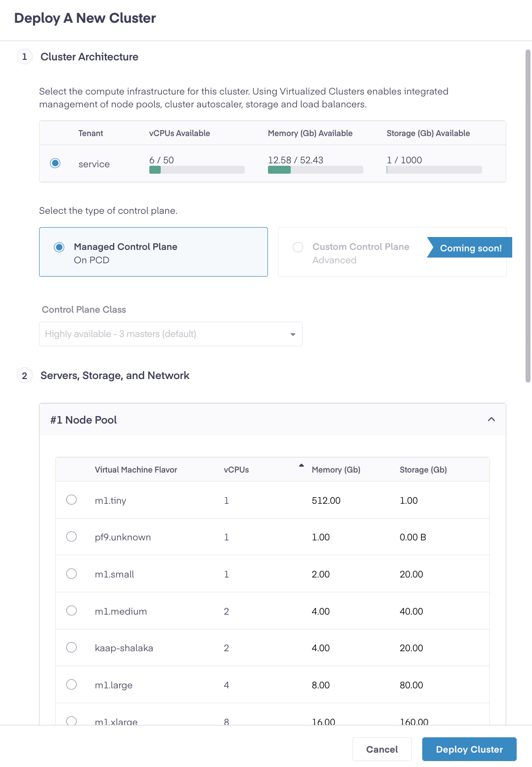Sort table by Memory (Gb) header

(x=336, y=470)
